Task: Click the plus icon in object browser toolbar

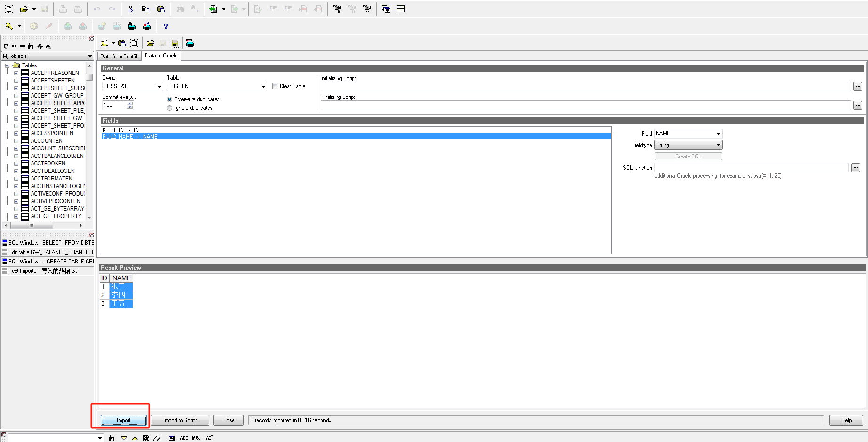Action: tap(15, 46)
